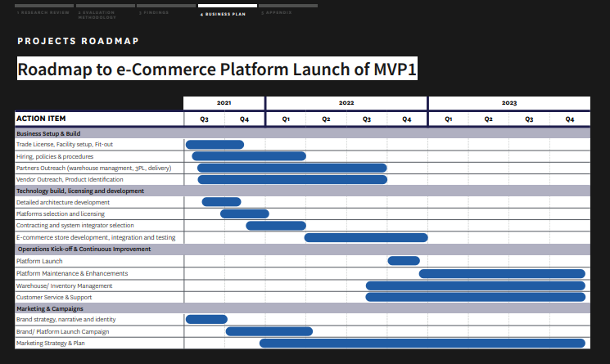Click the Platform Maintenance & Enhancements bar
The width and height of the screenshot is (610, 364).
click(x=502, y=273)
